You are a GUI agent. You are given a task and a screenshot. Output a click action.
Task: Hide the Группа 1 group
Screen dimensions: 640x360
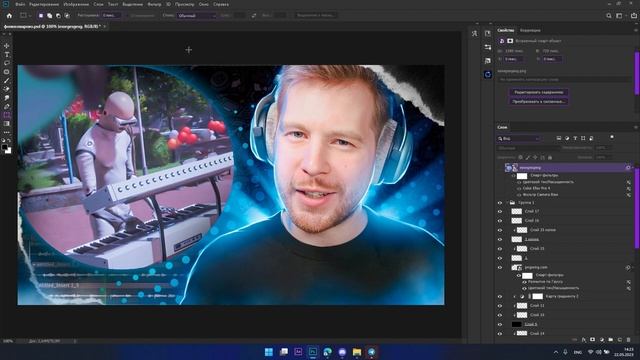click(500, 203)
